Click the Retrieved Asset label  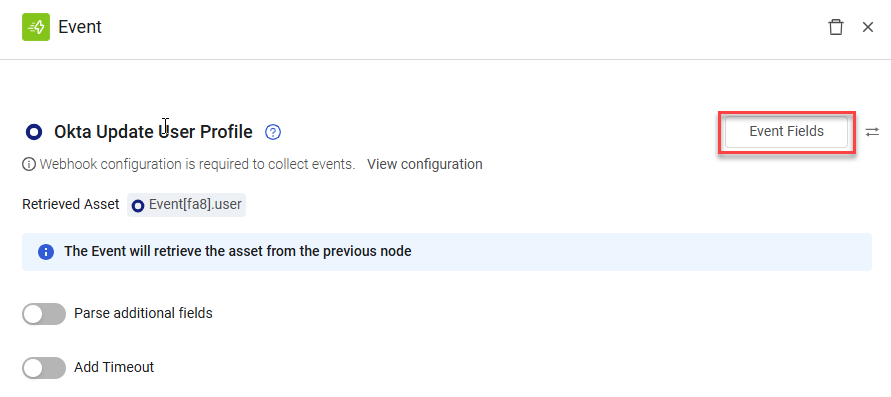tap(71, 204)
